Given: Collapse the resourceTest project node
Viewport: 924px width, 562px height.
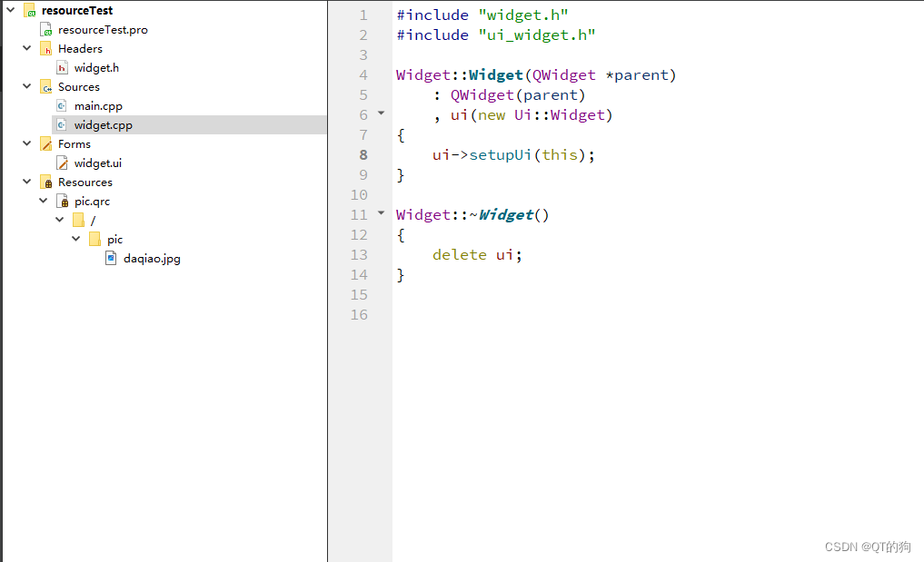Looking at the screenshot, I should 11,10.
